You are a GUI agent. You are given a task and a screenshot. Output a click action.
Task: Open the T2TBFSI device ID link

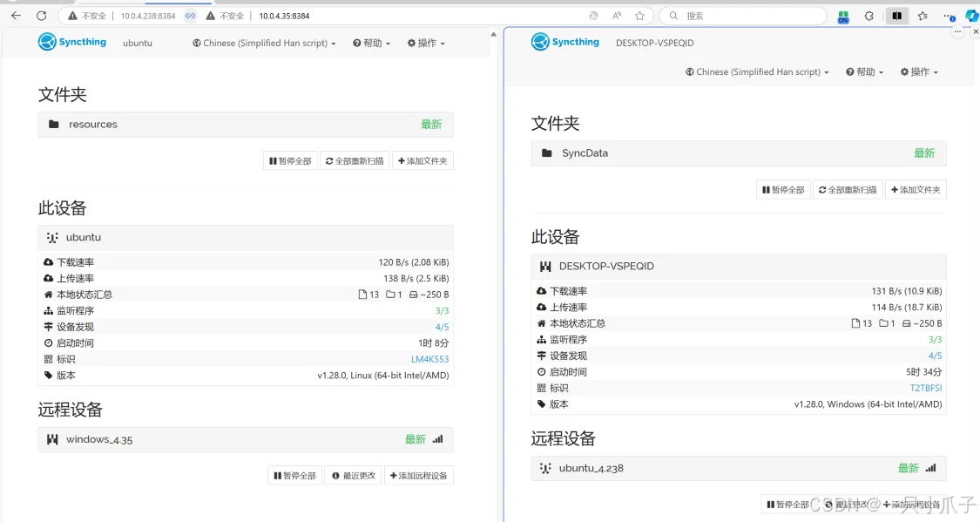(926, 388)
